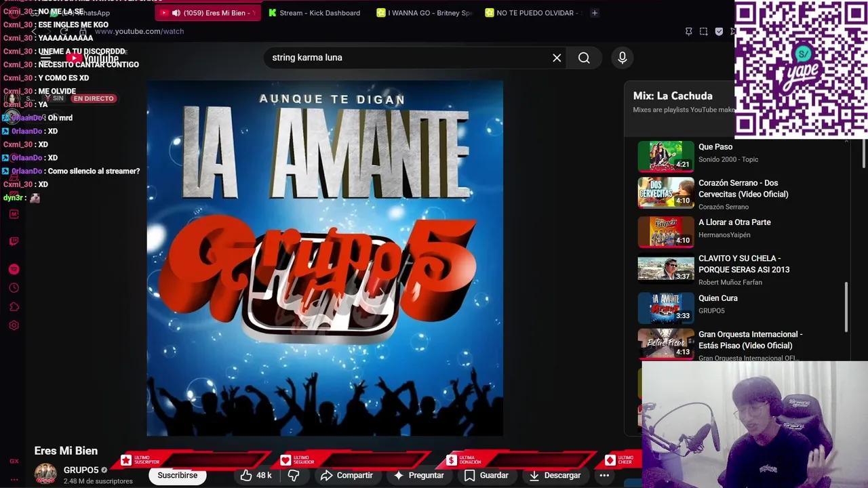Click the 'Que Paso' video thumbnail
The image size is (868, 488).
tap(665, 156)
